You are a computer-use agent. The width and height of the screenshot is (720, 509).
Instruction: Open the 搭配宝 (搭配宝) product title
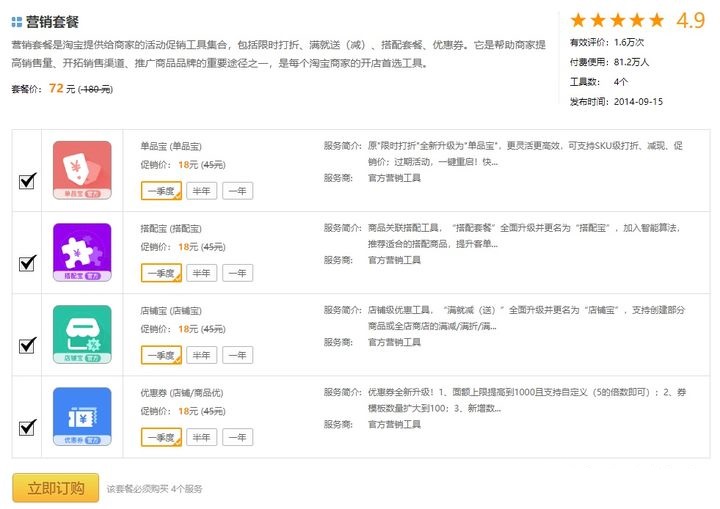(171, 228)
